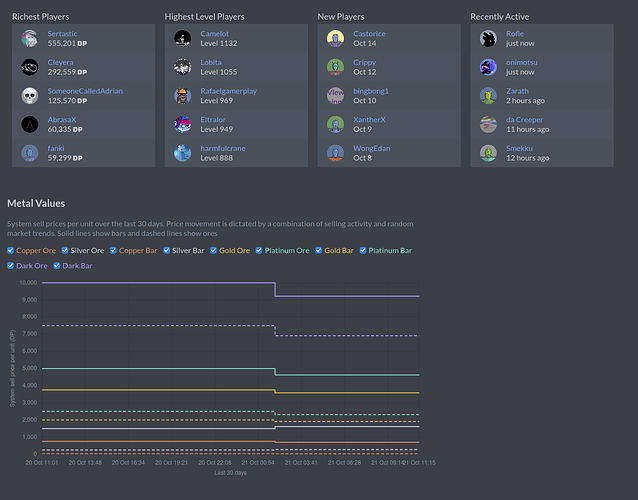The image size is (638, 500).
Task: Uncheck the Silver Bar series
Action: click(x=166, y=250)
